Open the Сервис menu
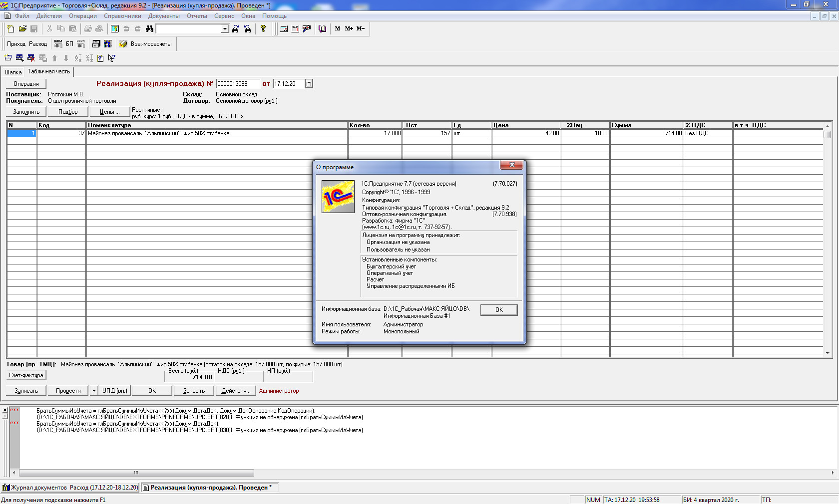Image resolution: width=839 pixels, height=504 pixels. pyautogui.click(x=224, y=16)
